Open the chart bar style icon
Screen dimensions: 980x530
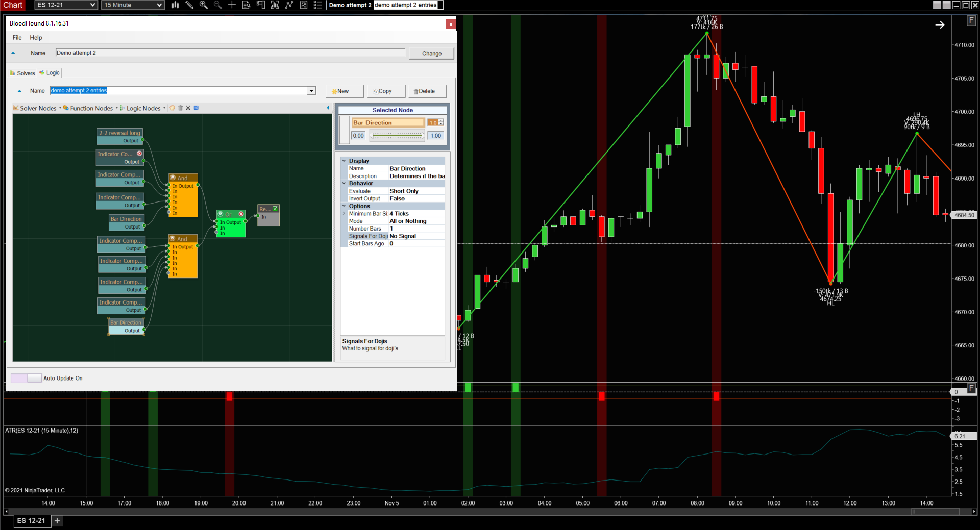click(x=175, y=5)
